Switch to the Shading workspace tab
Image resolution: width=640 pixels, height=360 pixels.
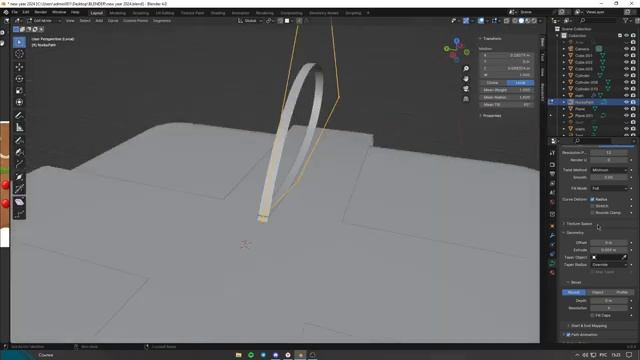[218, 13]
